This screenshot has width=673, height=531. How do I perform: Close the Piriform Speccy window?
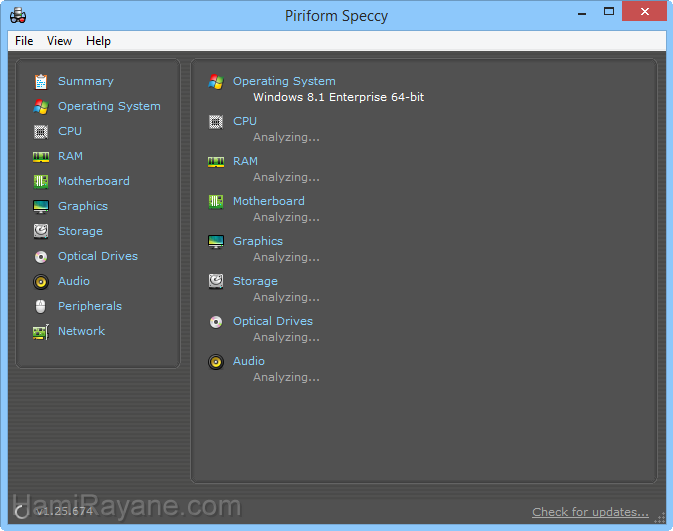[645, 12]
